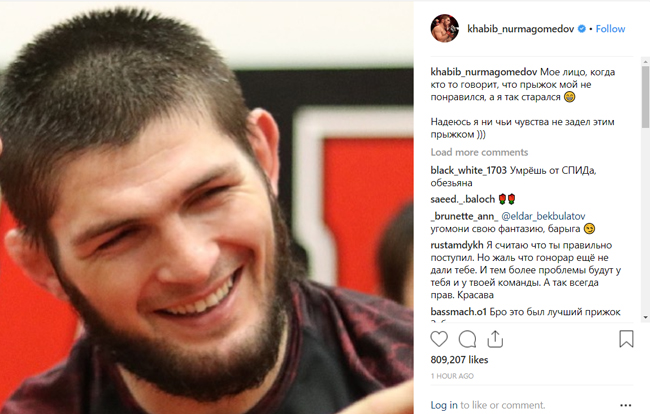Open the khabib_nurmagomedov header username link
Viewport: 650px width, 414px height.
520,29
